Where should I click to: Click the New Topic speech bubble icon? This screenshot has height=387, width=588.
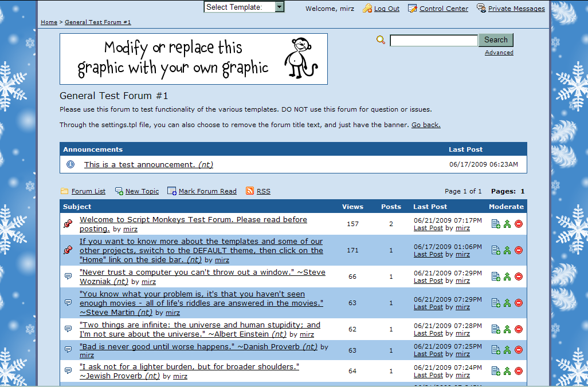tap(119, 191)
